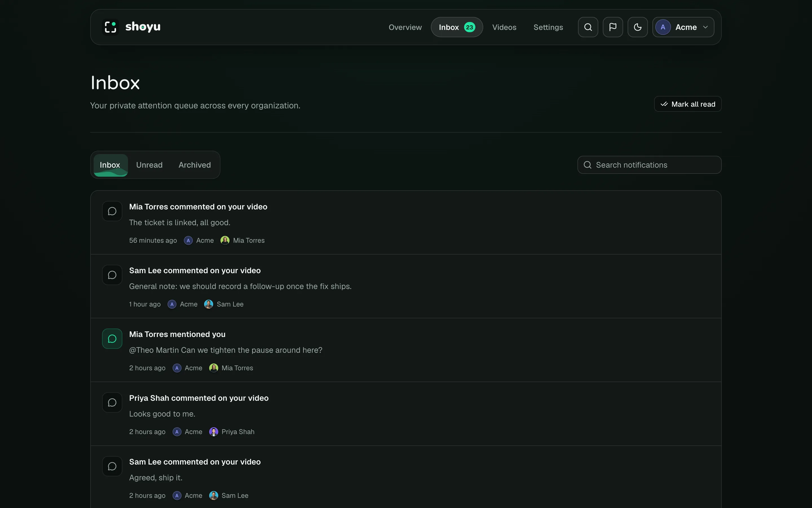Click the text 'Looks good to me.'
The height and width of the screenshot is (508, 812).
pos(162,414)
